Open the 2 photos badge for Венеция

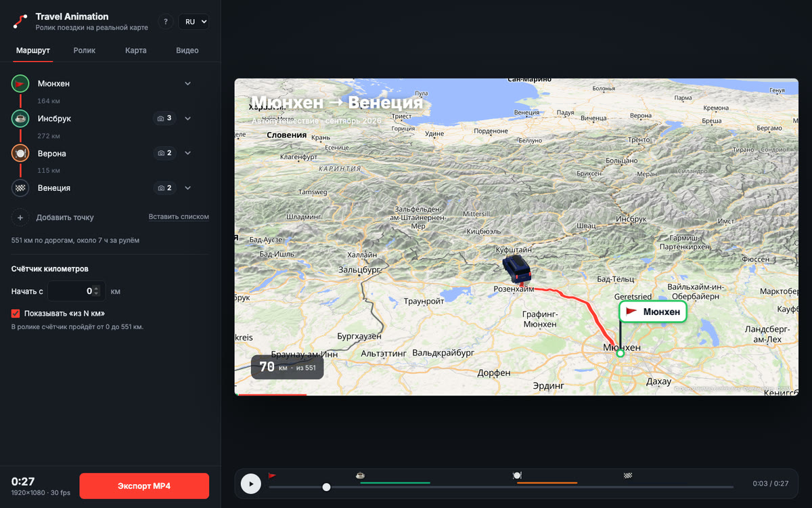(164, 188)
